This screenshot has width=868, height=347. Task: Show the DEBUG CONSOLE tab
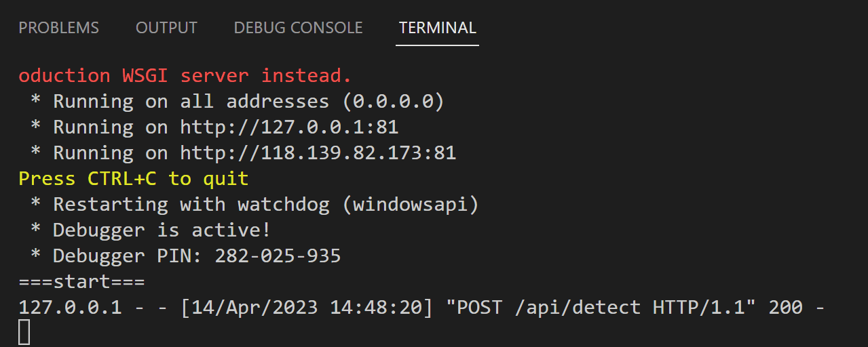[x=298, y=28]
